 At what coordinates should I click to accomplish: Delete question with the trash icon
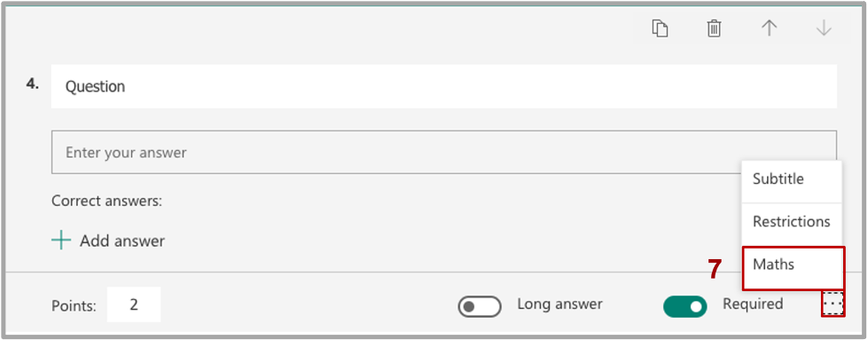coord(714,28)
